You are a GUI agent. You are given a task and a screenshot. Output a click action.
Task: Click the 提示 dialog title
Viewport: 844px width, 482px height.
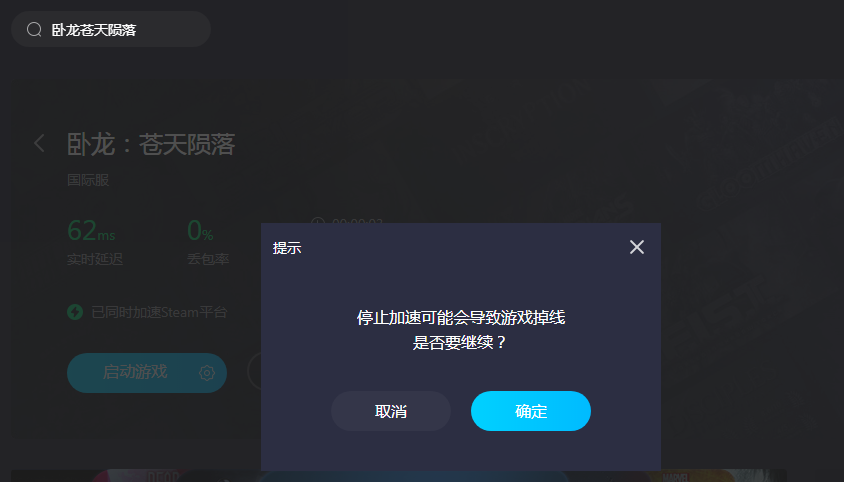[287, 248]
